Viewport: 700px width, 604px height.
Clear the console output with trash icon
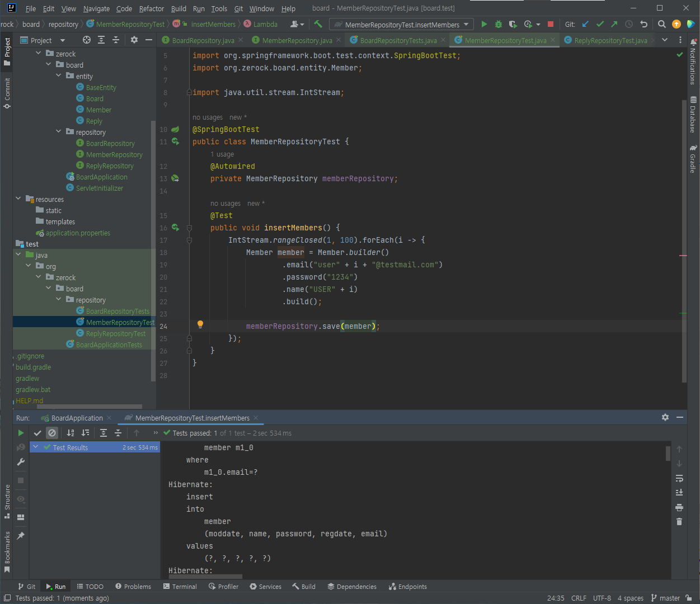(679, 522)
